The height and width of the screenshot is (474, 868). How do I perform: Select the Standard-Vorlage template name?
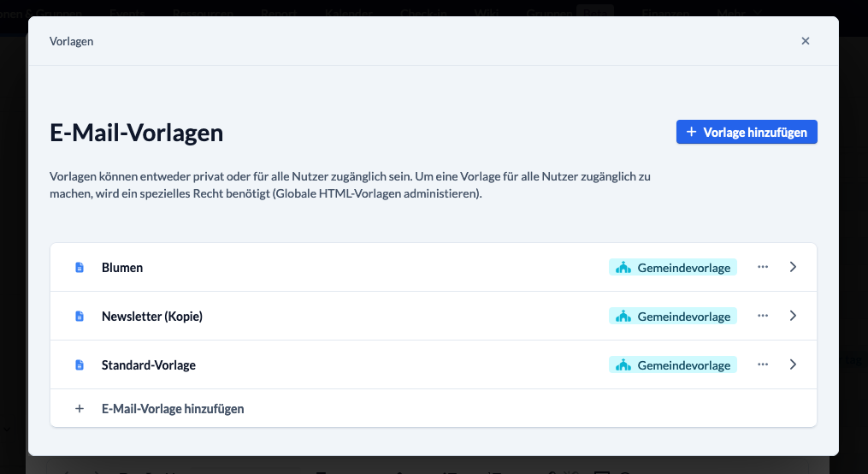tap(149, 365)
